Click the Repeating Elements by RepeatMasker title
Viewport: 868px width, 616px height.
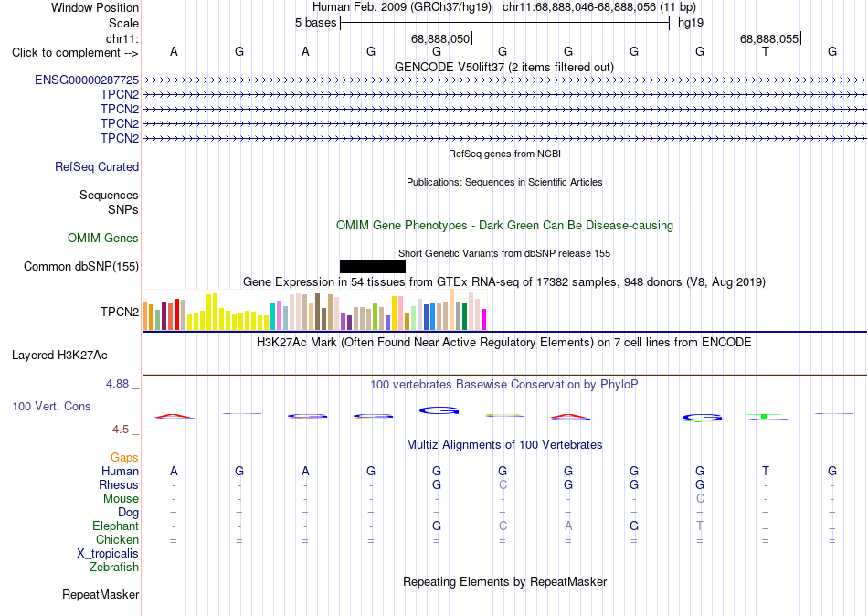click(x=505, y=582)
